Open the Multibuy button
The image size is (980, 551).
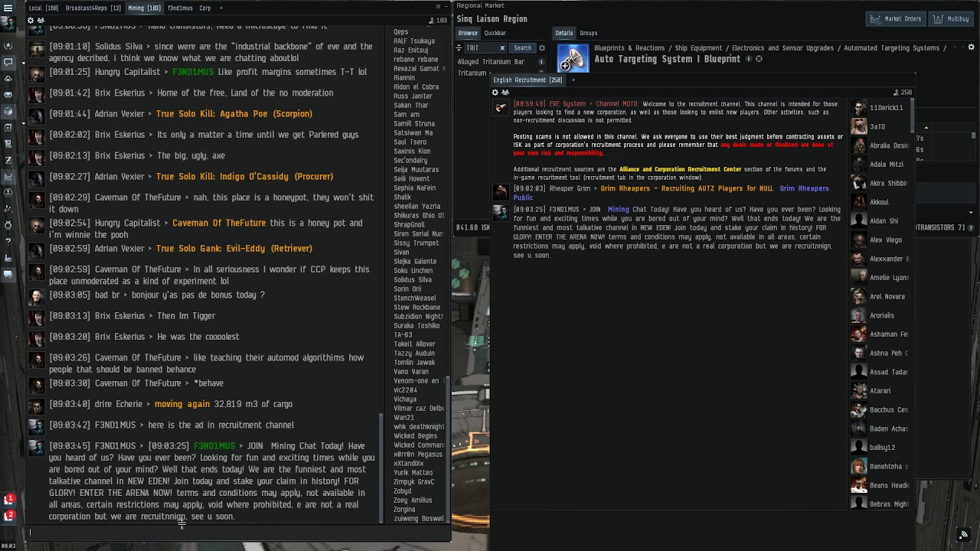pos(951,18)
